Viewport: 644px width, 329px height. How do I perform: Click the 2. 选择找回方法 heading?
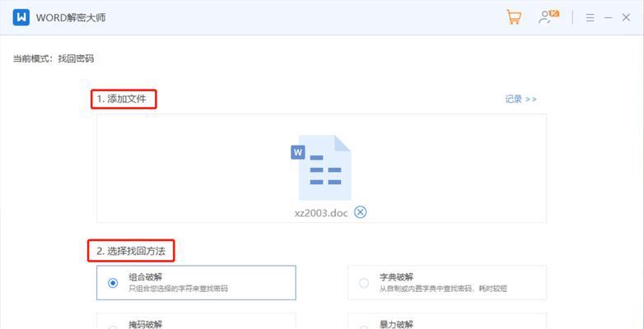coord(131,251)
